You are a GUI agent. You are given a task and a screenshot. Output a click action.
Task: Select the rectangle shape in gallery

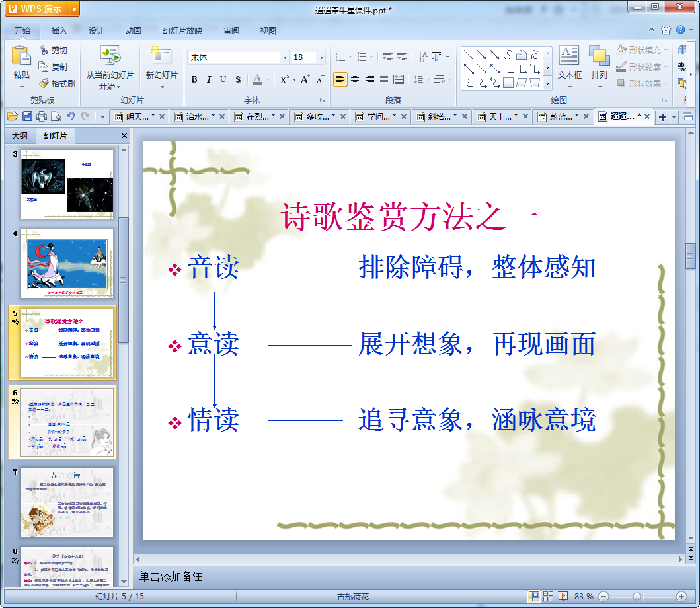tap(508, 83)
